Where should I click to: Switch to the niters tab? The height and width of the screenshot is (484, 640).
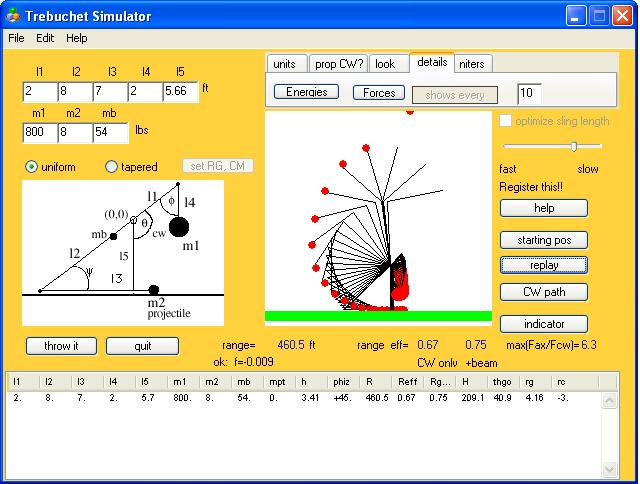(472, 64)
